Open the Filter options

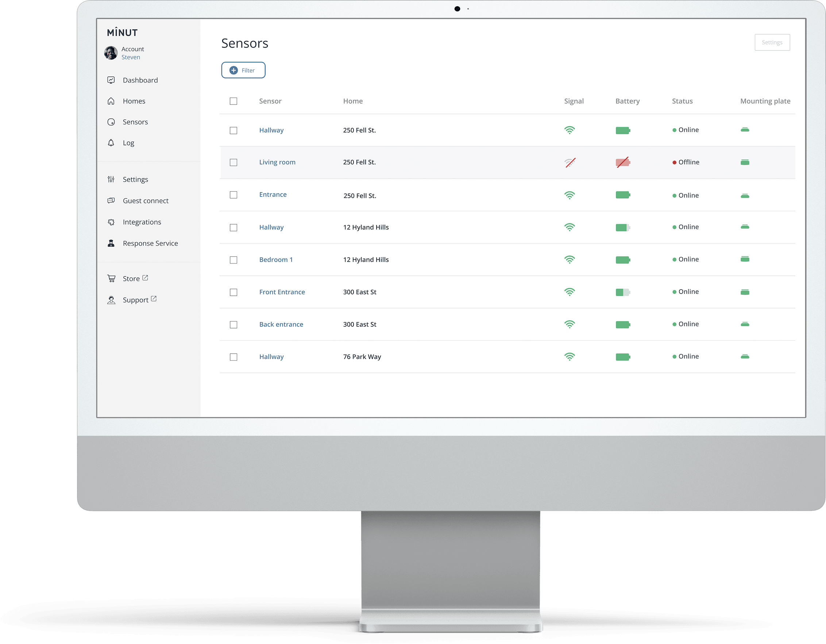coord(243,70)
